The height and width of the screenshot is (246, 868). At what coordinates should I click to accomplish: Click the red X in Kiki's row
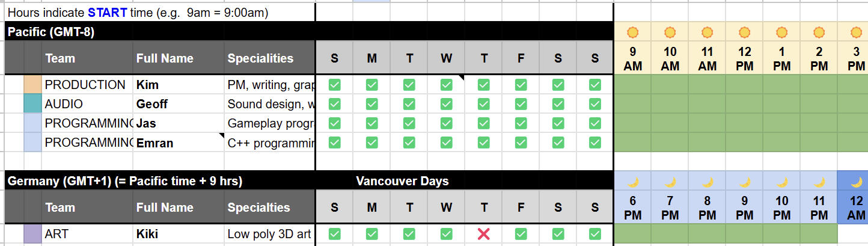pyautogui.click(x=483, y=234)
